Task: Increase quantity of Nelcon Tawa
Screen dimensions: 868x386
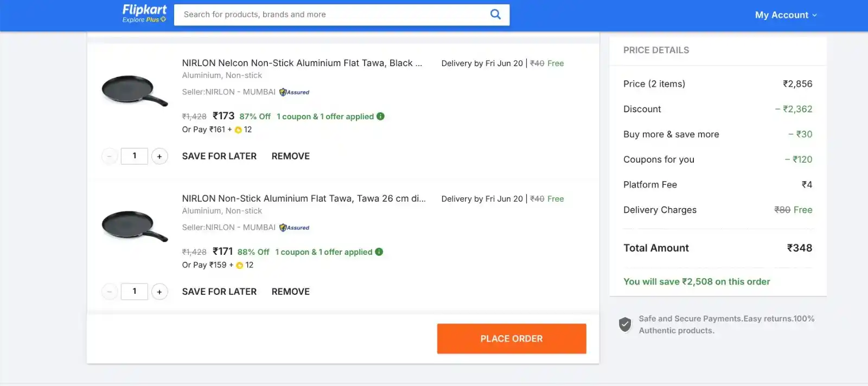Action: point(159,156)
